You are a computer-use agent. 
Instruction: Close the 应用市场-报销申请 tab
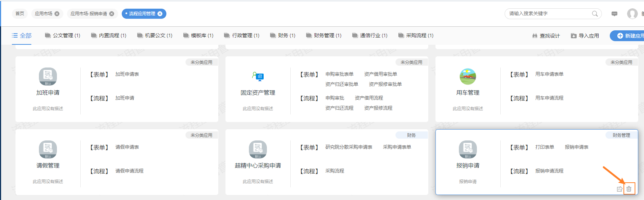(112, 14)
